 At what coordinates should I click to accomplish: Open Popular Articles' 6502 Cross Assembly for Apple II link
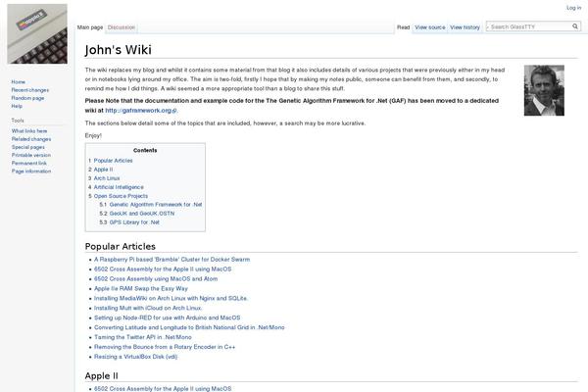(163, 269)
